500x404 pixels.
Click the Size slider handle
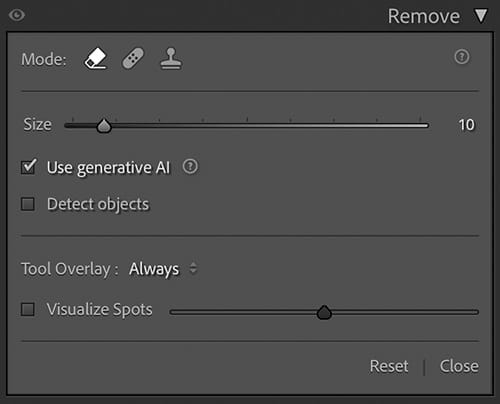click(x=104, y=126)
